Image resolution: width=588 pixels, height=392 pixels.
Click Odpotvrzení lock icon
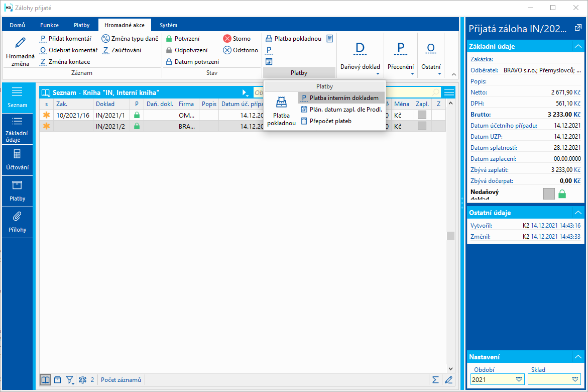click(x=169, y=50)
